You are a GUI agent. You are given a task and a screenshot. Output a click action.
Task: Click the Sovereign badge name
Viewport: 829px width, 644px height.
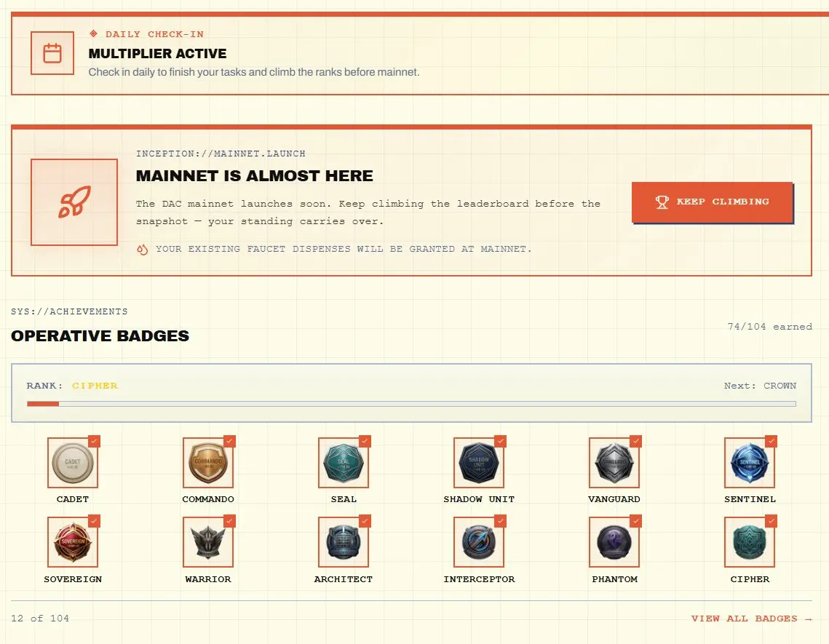tap(73, 579)
